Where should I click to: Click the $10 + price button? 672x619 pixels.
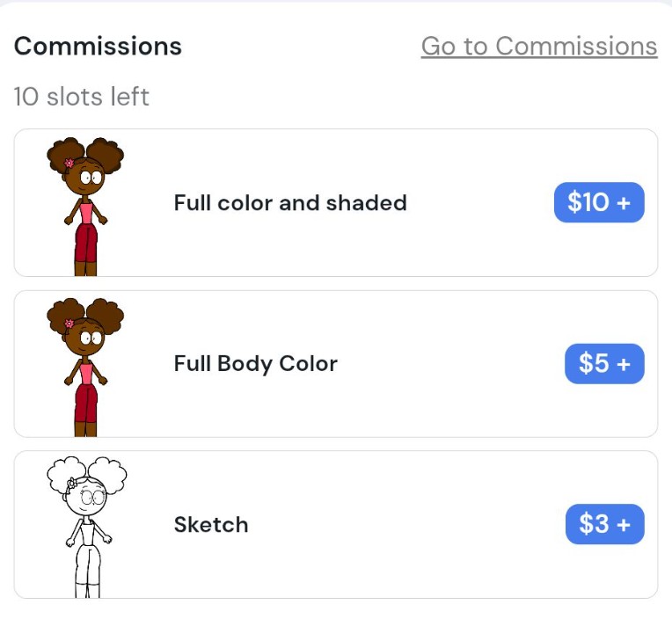[x=599, y=202]
